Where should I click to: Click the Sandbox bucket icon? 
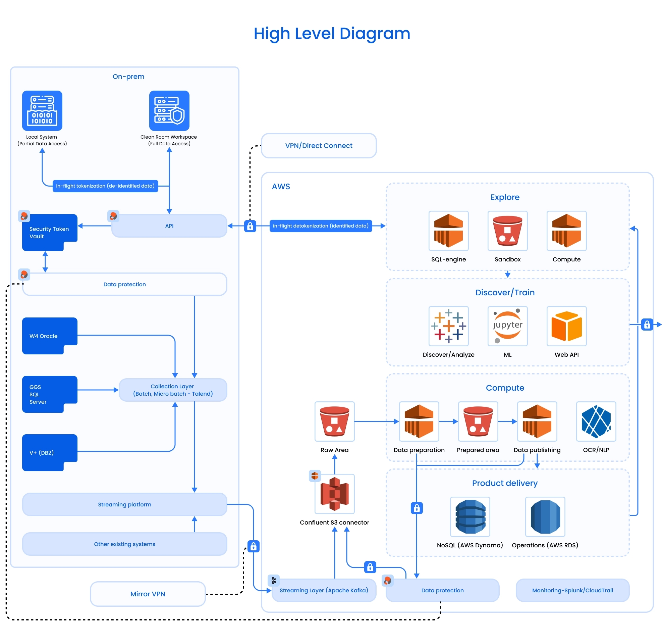click(x=507, y=231)
